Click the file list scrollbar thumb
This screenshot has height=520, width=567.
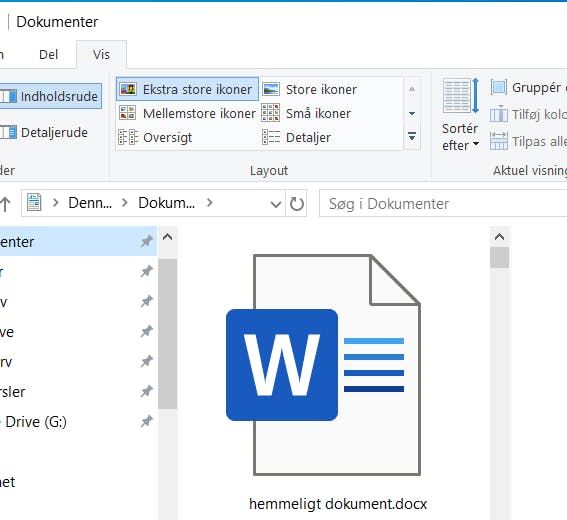499,257
